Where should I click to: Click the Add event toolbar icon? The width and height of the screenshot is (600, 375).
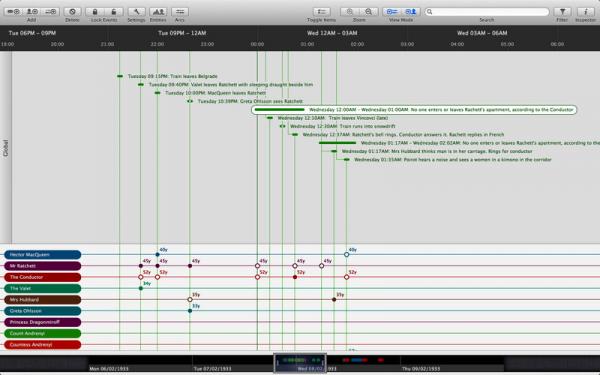13,12
